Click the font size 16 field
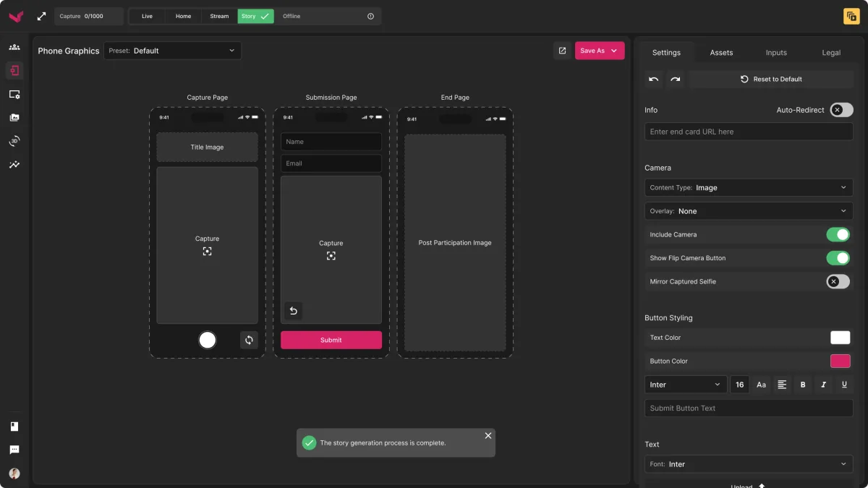 pos(739,385)
